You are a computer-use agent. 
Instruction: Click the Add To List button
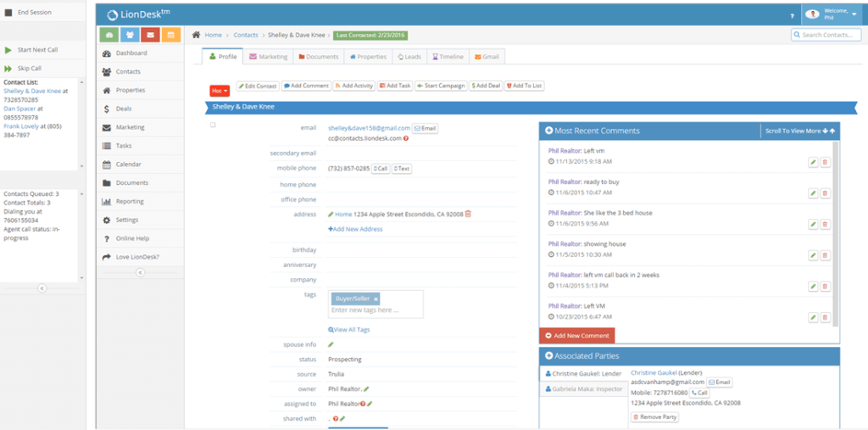pos(524,86)
